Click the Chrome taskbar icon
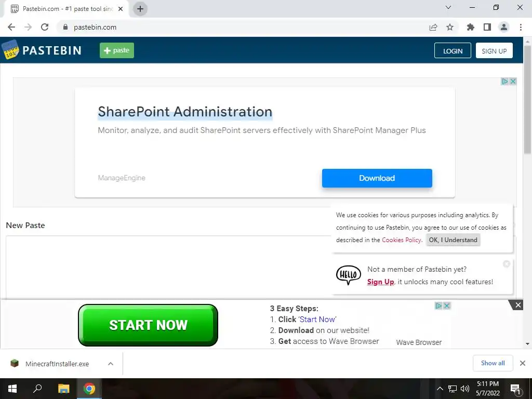 [89, 389]
